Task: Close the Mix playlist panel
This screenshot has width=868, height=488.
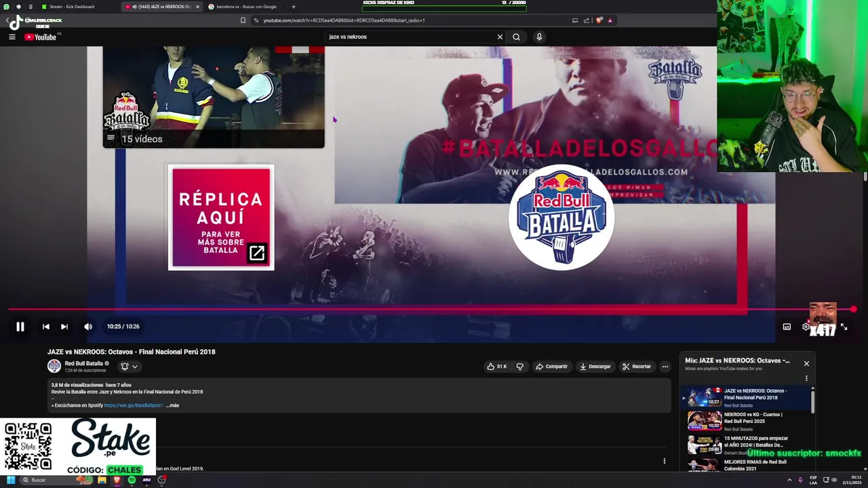Action: pyautogui.click(x=806, y=364)
